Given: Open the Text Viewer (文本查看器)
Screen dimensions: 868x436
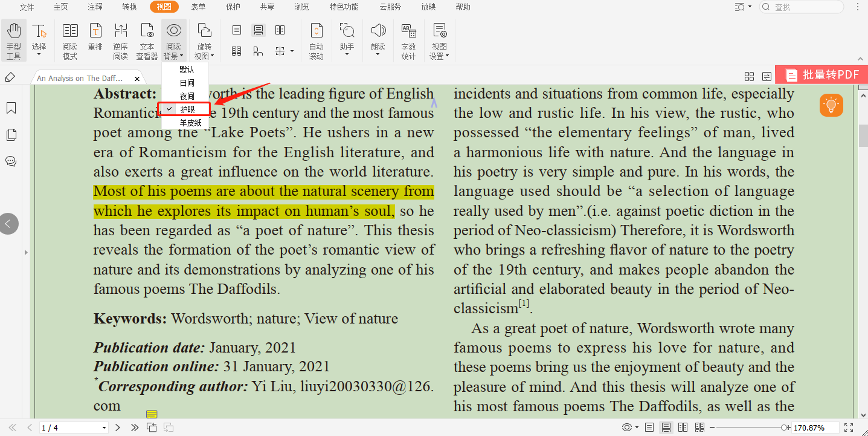Looking at the screenshot, I should [x=147, y=41].
